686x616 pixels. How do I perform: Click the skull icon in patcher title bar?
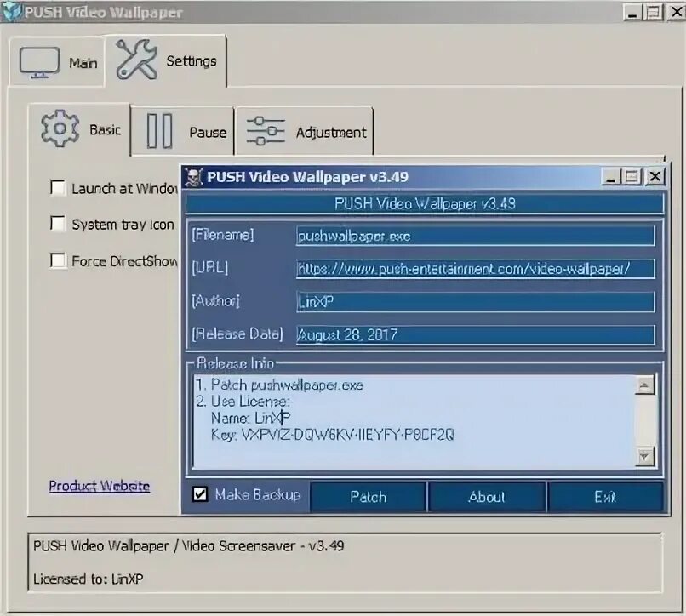coord(193,177)
